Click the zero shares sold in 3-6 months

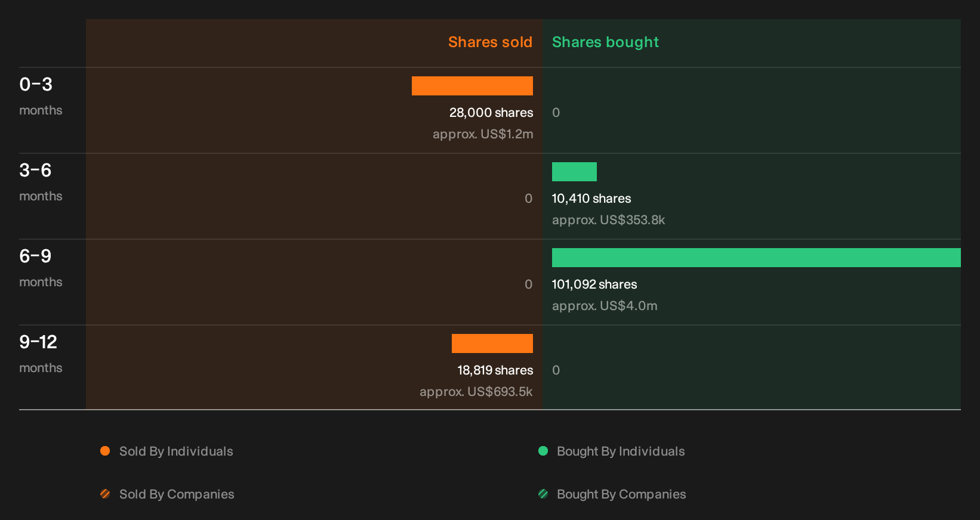[x=529, y=199]
